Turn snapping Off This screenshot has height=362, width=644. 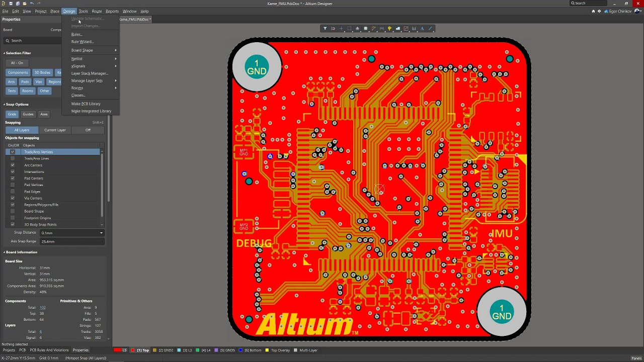pyautogui.click(x=88, y=130)
